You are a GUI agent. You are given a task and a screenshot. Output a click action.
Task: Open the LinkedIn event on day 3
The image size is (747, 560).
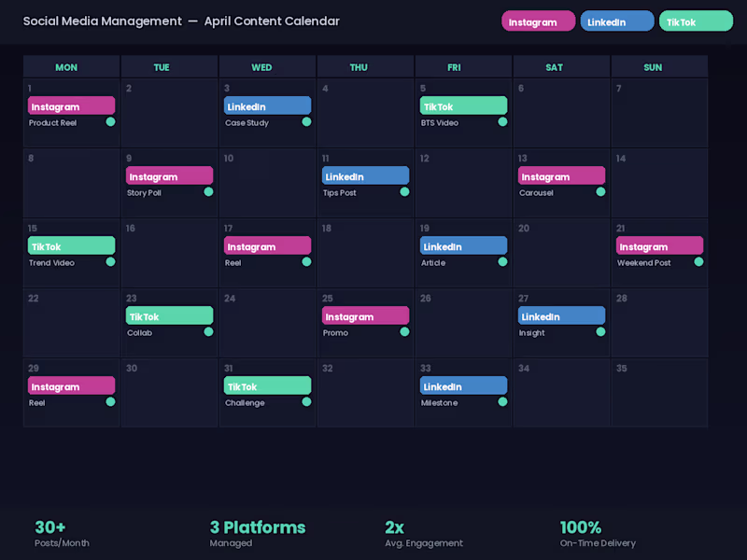click(x=267, y=105)
